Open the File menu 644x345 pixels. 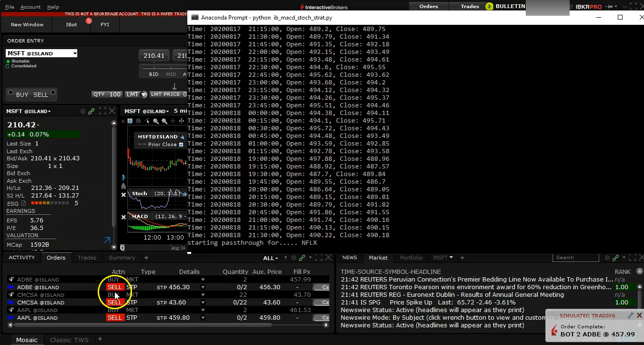(10, 7)
